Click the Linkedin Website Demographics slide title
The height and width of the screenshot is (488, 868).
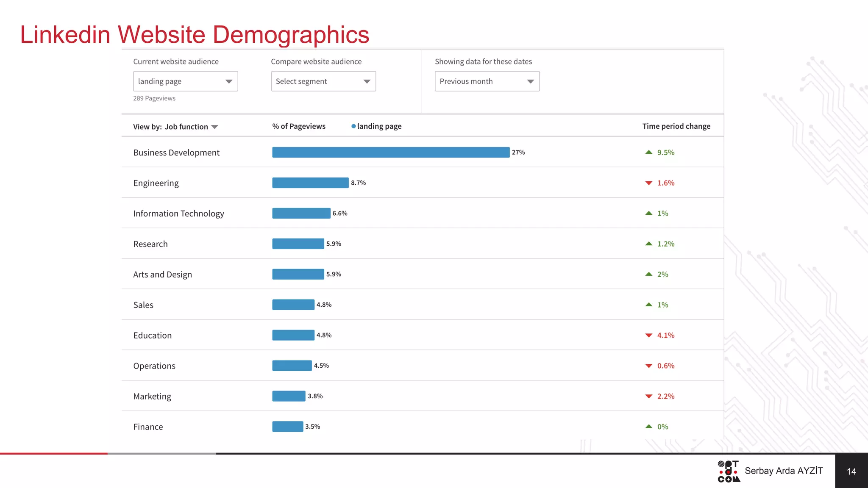click(195, 35)
